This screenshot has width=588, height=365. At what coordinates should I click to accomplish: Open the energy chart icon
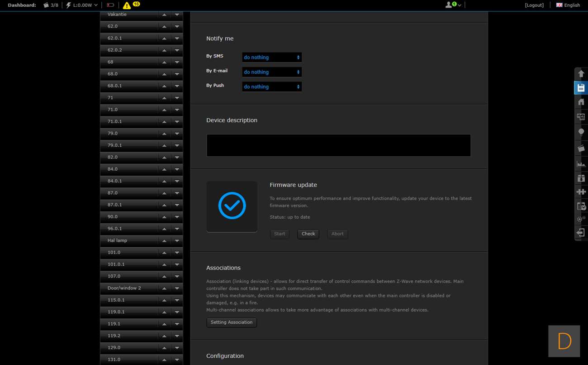pos(581,163)
